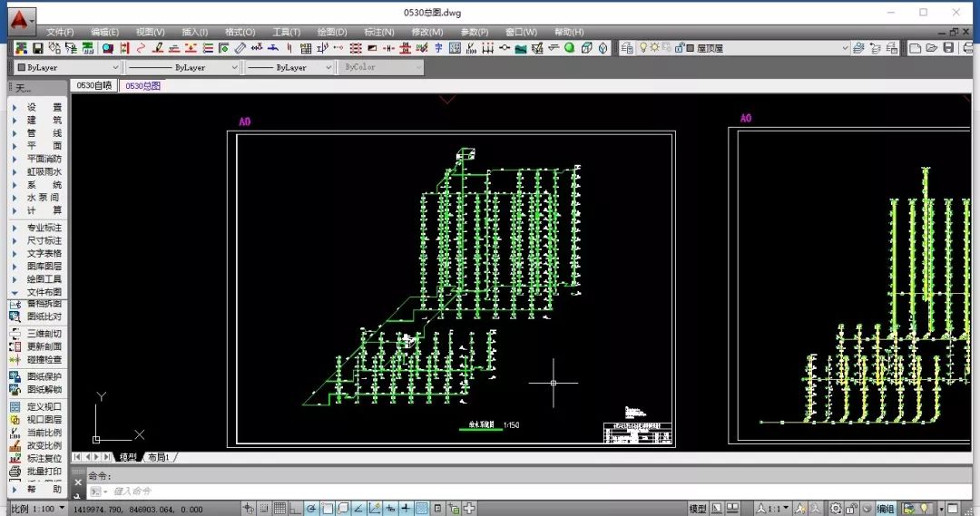Toggle layer lock padlock icon
980x516 pixels.
pyautogui.click(x=680, y=47)
